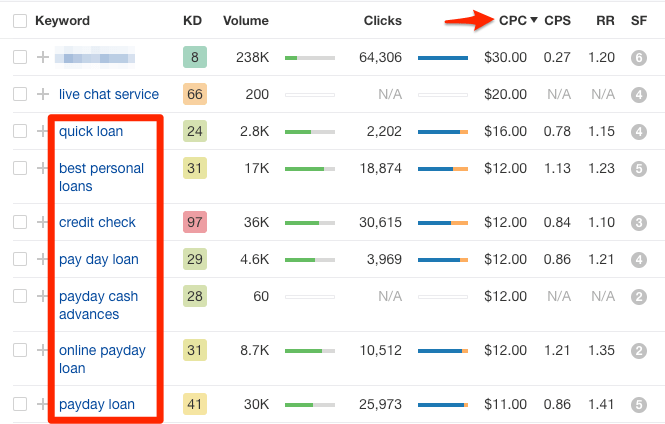Click the plus icon beside quick loan
Screen dimensions: 665x424
42,131
